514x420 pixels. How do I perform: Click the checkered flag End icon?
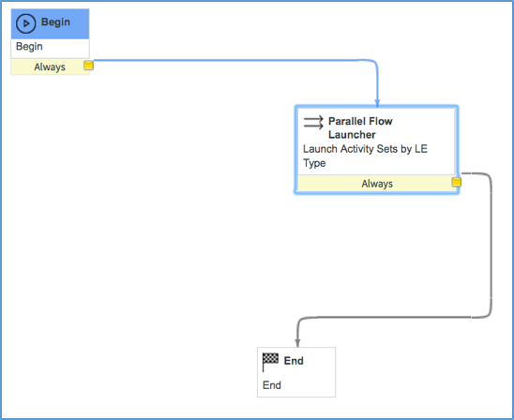click(x=270, y=362)
